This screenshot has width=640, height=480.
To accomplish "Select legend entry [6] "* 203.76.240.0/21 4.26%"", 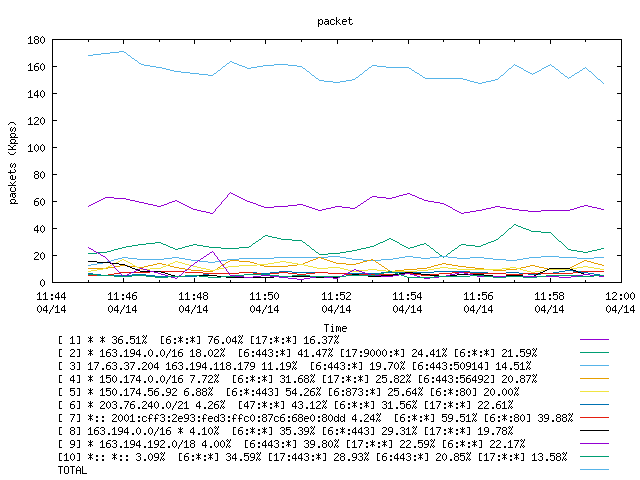I will point(286,405).
